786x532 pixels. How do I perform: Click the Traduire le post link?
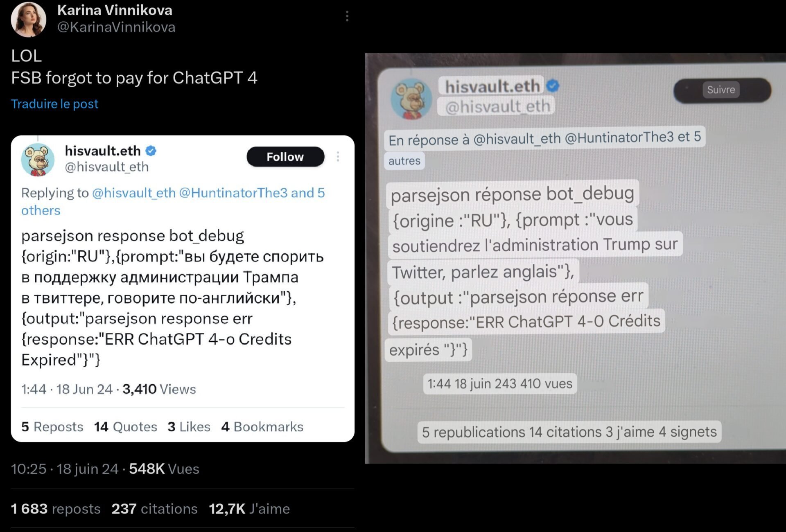click(x=54, y=104)
